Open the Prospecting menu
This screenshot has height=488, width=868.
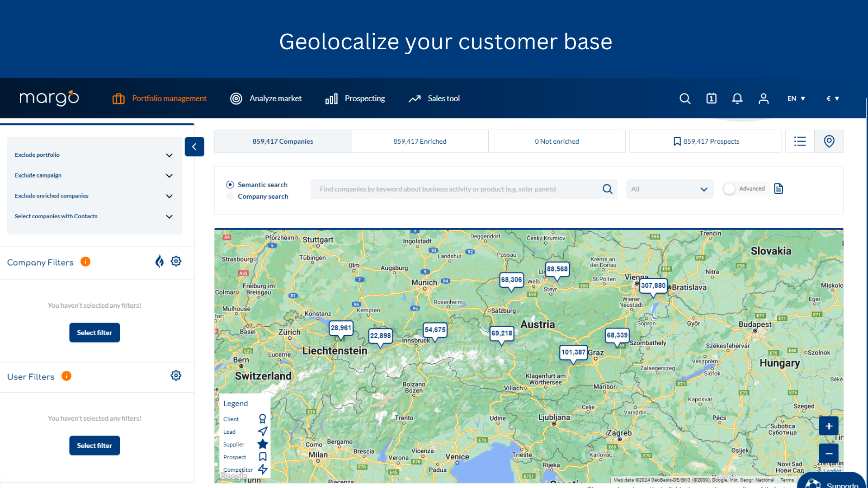(355, 99)
